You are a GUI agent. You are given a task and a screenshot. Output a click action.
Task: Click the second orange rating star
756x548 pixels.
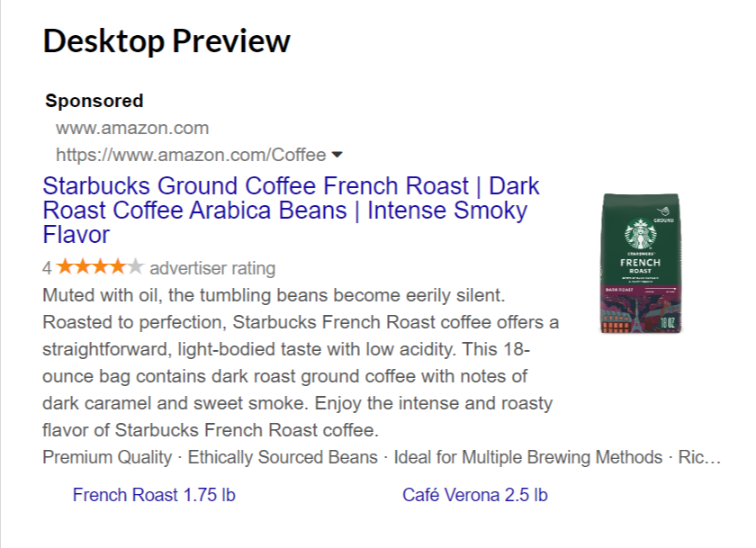83,266
